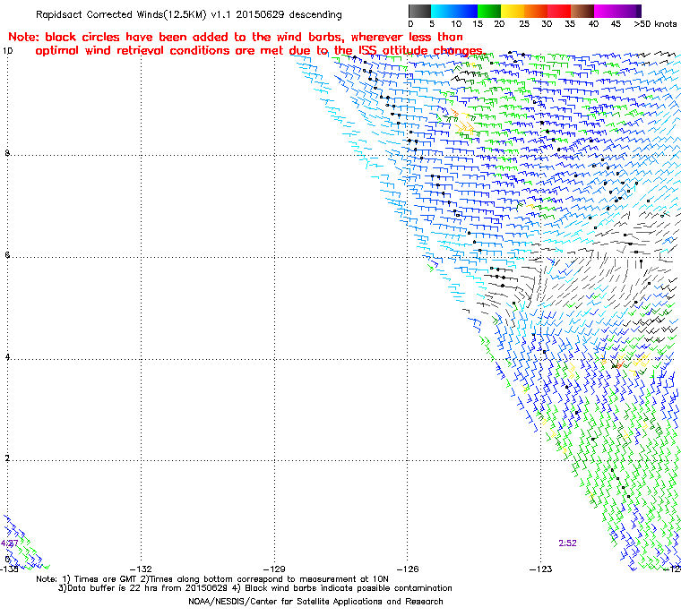Click the latitude label '4' on axis
This screenshot has width=681, height=616.
[7, 357]
